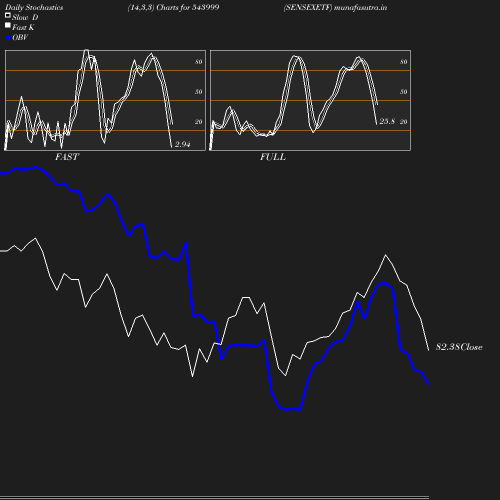Click inside the FAST stochastic chart panel
This screenshot has height=500, width=500.
[105, 100]
